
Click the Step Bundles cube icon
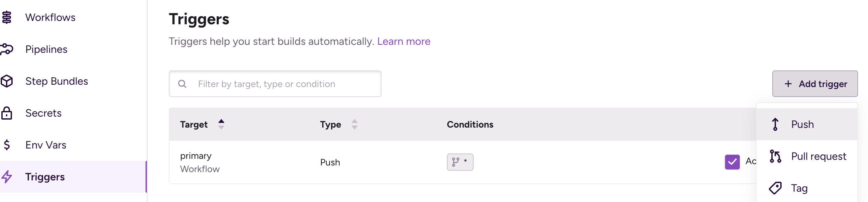7,81
